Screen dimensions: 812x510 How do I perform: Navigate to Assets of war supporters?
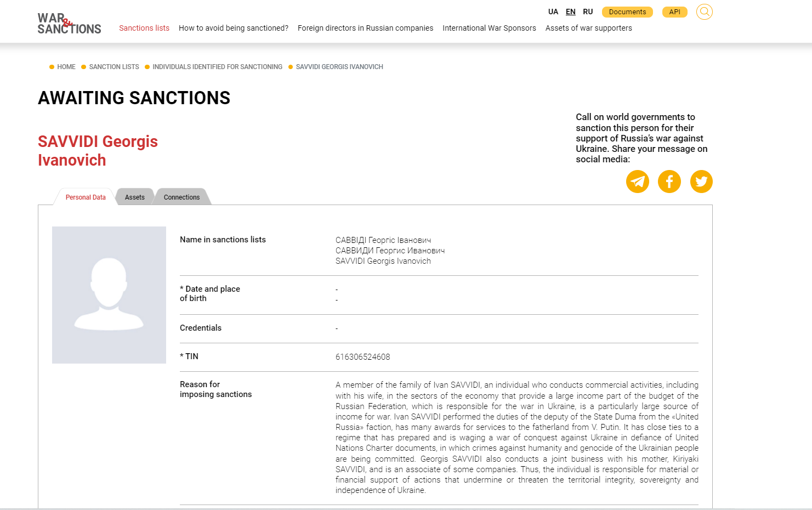[588, 28]
